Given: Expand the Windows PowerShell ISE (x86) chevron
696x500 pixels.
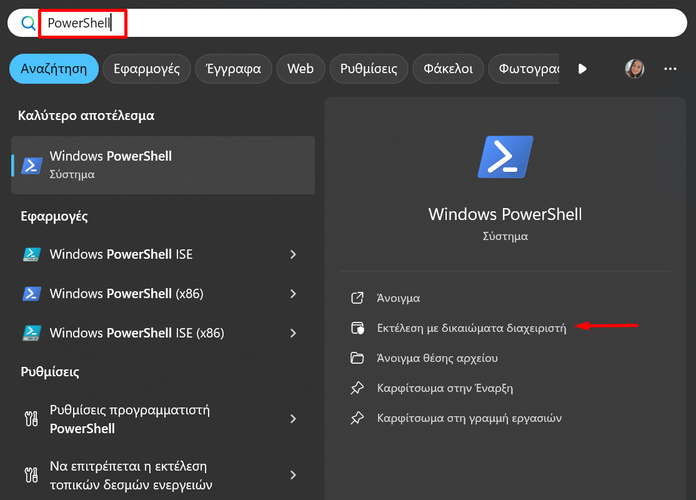Looking at the screenshot, I should tap(293, 333).
